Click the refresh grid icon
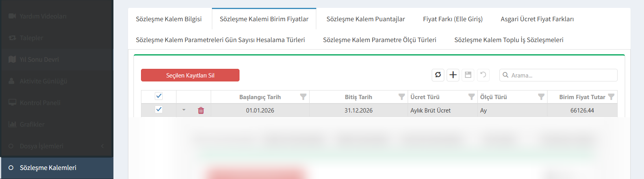This screenshot has height=179, width=644. pyautogui.click(x=438, y=75)
